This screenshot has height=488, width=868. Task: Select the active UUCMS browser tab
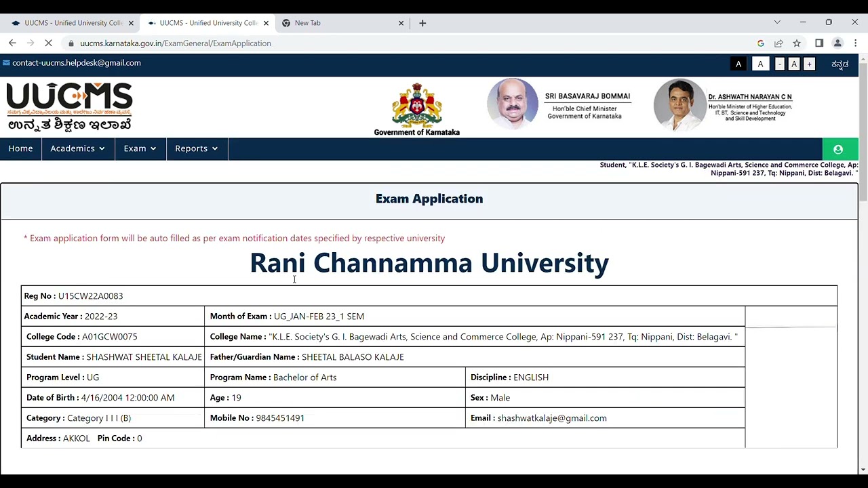coord(208,23)
